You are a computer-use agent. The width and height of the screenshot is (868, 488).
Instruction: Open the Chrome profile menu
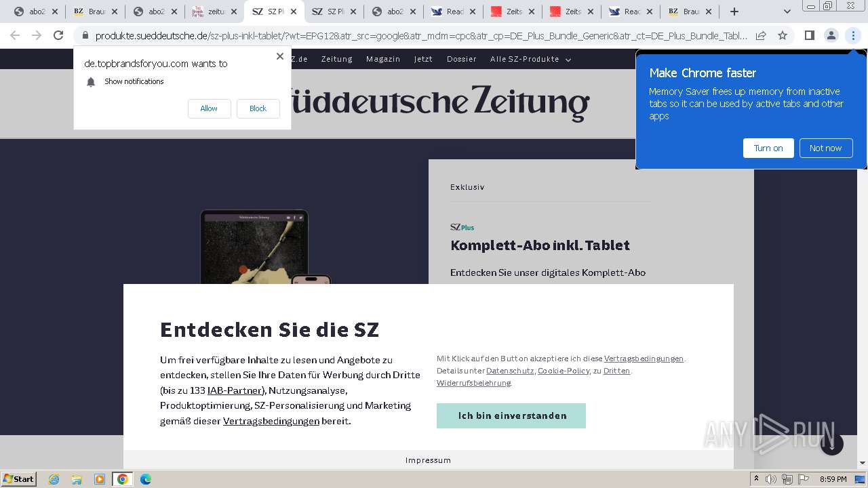[x=831, y=35]
